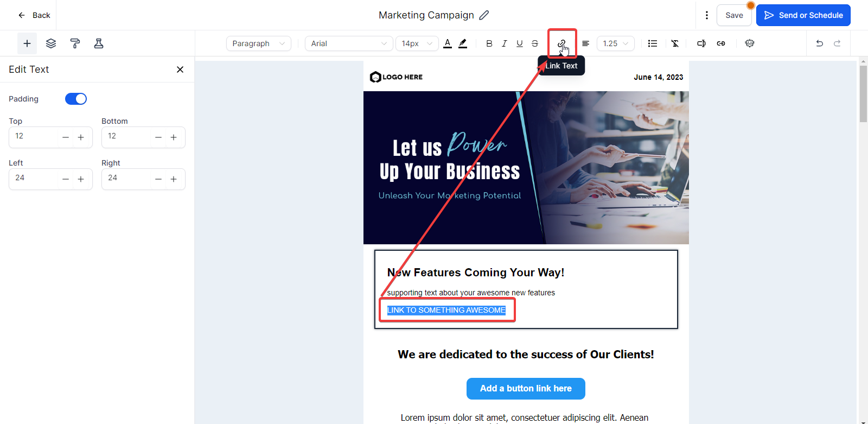Open the Paragraph style dropdown
Viewport: 868px width, 424px height.
tap(259, 43)
